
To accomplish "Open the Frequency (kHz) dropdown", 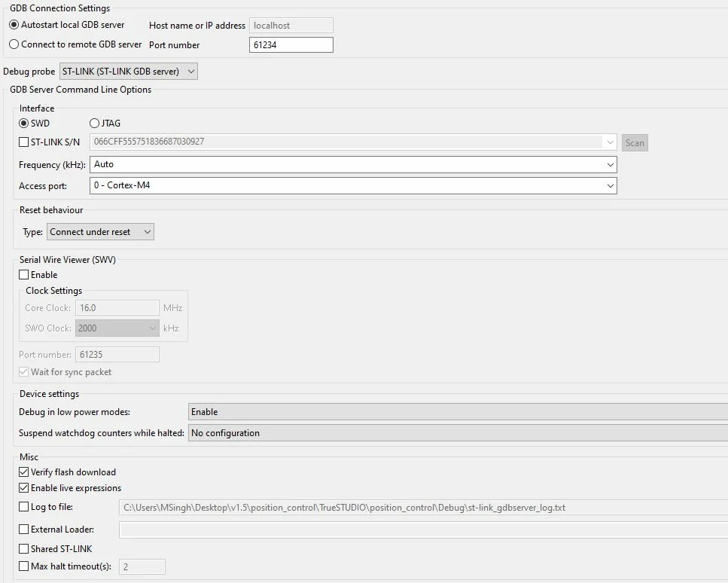I will pos(353,164).
